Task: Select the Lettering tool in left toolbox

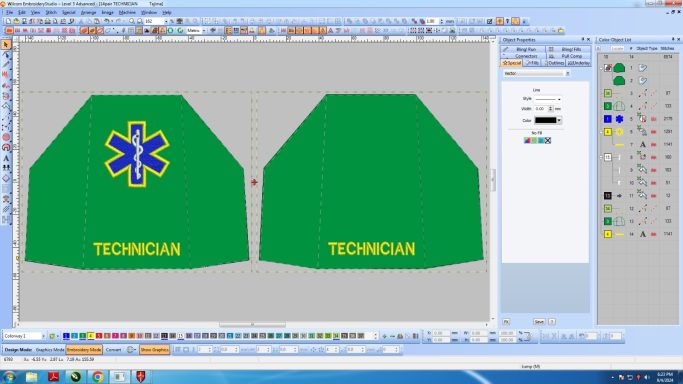Action: (x=6, y=158)
